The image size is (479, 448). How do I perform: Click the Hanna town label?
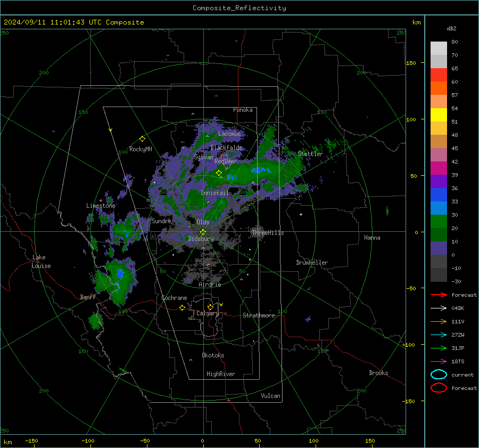pyautogui.click(x=372, y=238)
